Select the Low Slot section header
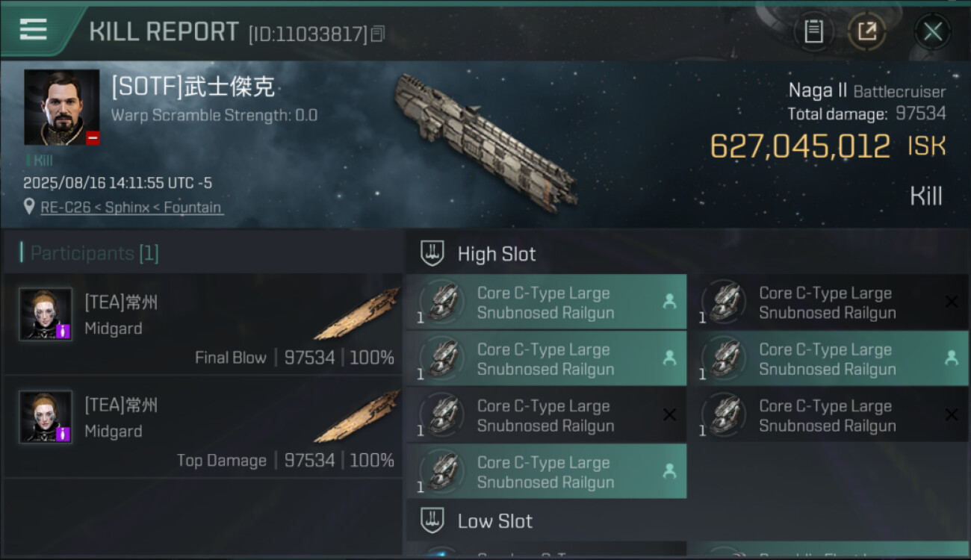The image size is (971, 560). [x=494, y=521]
